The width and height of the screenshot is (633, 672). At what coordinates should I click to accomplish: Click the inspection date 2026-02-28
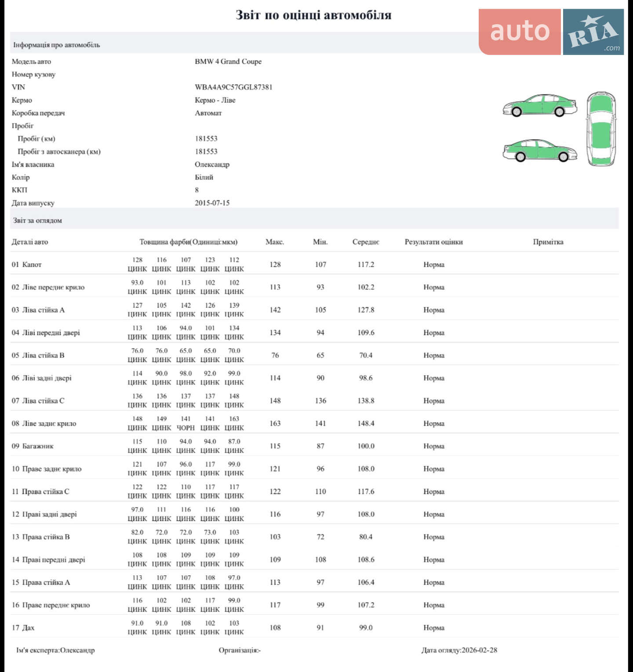(479, 650)
